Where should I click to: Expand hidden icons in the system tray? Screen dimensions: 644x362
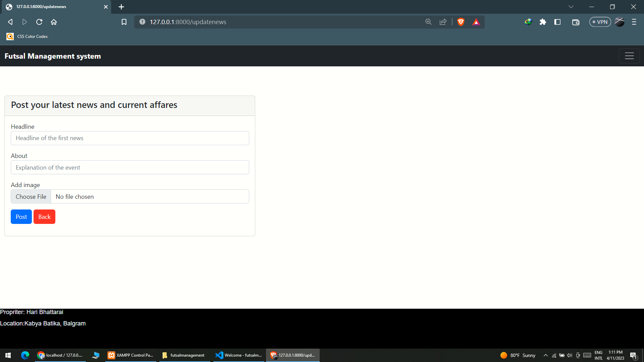click(x=545, y=355)
